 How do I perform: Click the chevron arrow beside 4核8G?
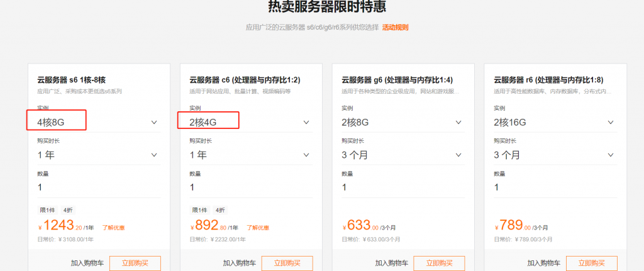point(154,123)
